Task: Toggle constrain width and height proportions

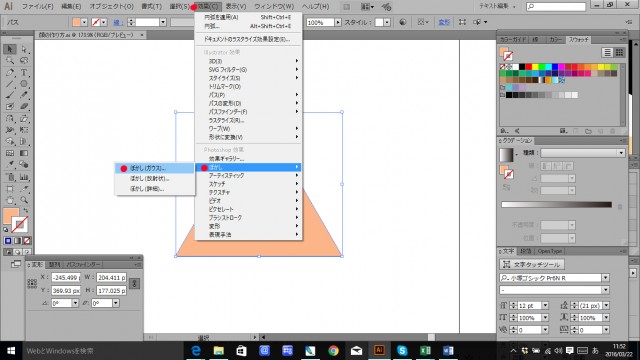Action: 134,283
